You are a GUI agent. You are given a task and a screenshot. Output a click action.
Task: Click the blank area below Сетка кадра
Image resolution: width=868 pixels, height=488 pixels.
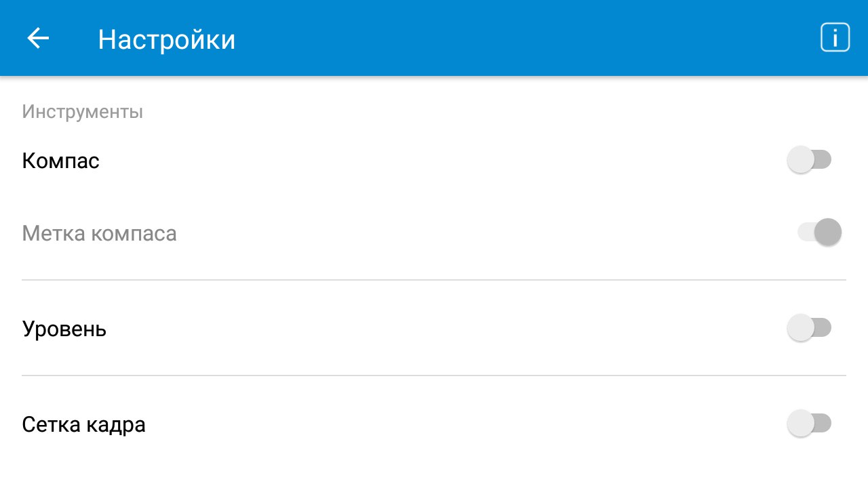point(434,468)
